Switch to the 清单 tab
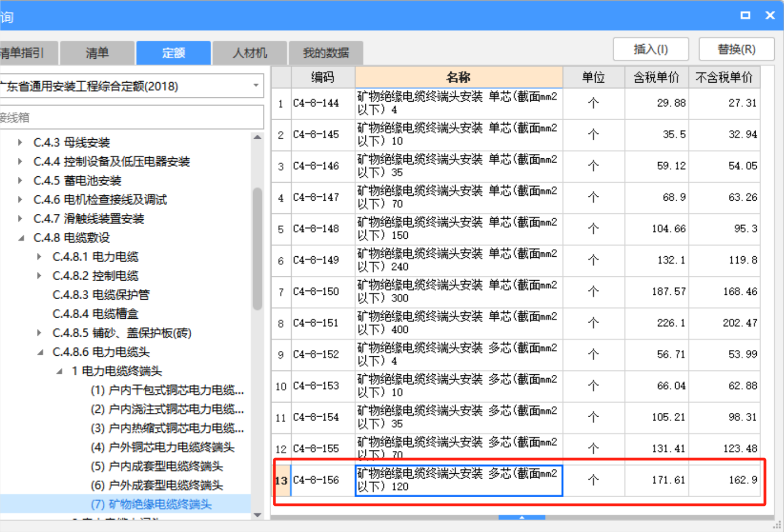Viewport: 784px width, 532px height. pos(97,53)
